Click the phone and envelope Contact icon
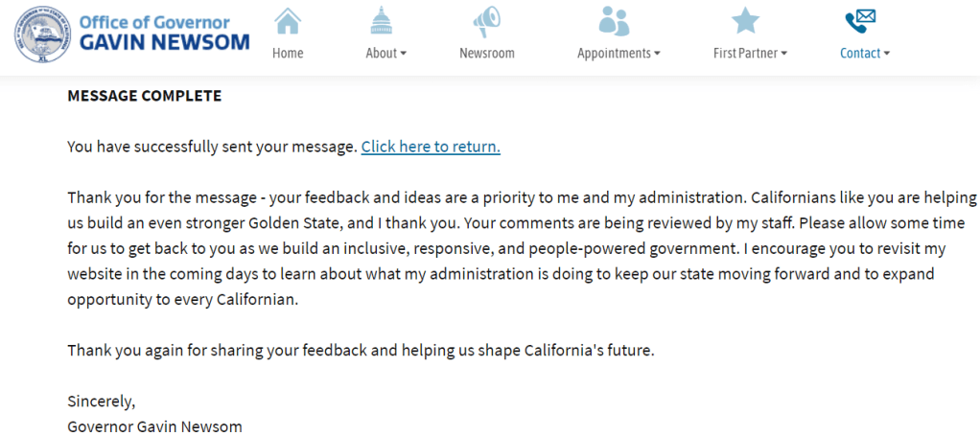The width and height of the screenshot is (980, 436). [x=860, y=20]
